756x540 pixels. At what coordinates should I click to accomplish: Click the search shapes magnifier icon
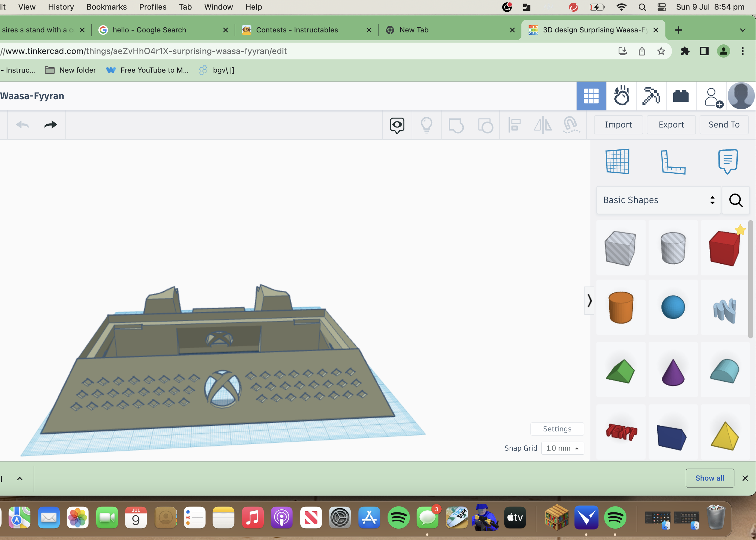(x=736, y=200)
